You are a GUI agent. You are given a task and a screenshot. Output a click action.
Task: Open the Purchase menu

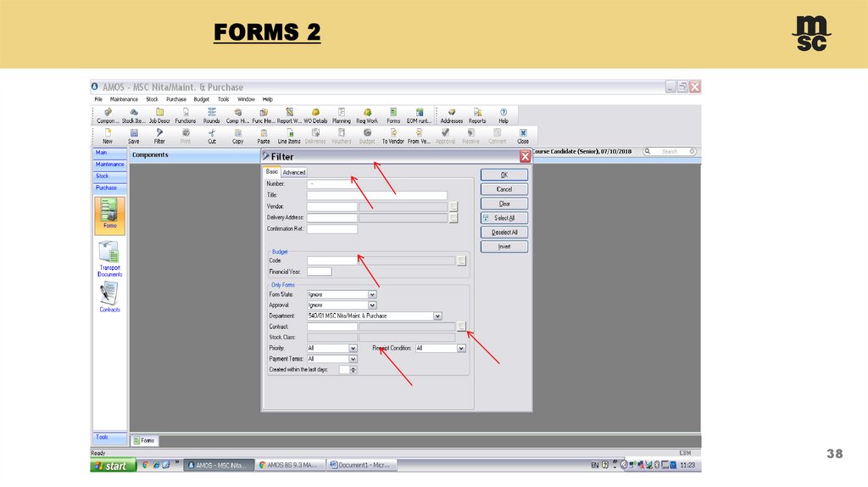tap(176, 100)
